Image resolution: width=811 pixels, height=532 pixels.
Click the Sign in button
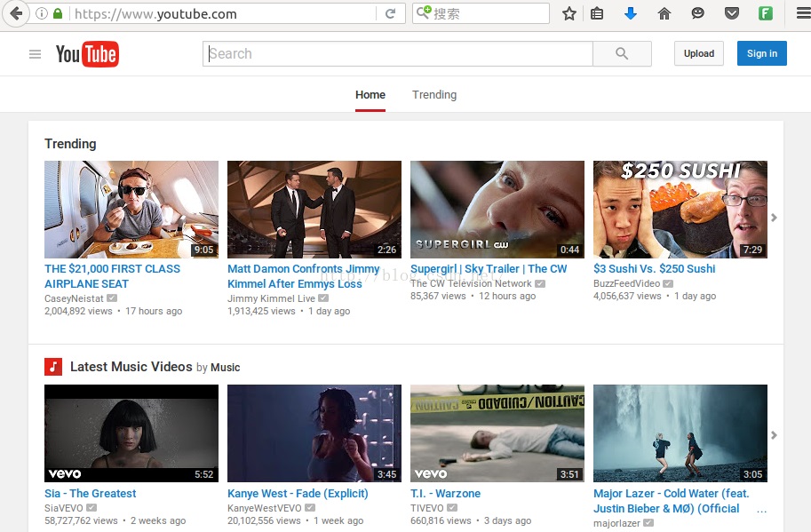click(x=762, y=53)
